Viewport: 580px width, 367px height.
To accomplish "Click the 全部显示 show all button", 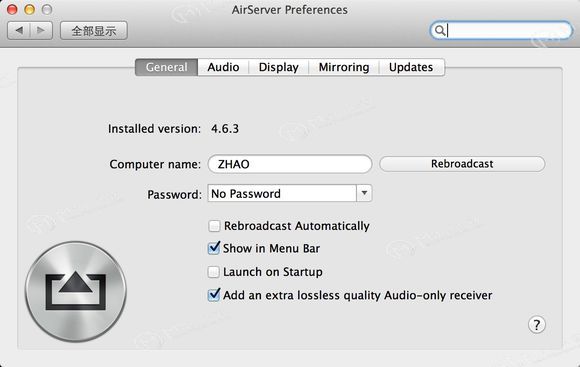I will [94, 31].
